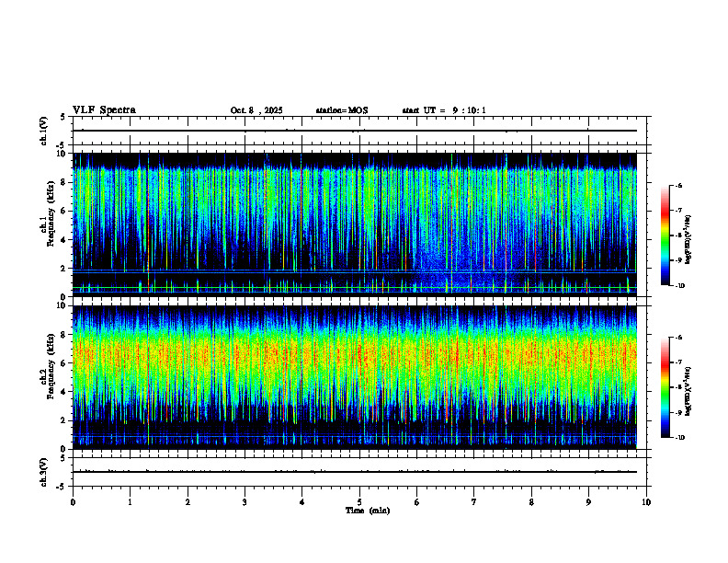Screen dimensions: 728x563
Task: Click the ch.2 spectrogram color scale bar
Action: pos(665,387)
